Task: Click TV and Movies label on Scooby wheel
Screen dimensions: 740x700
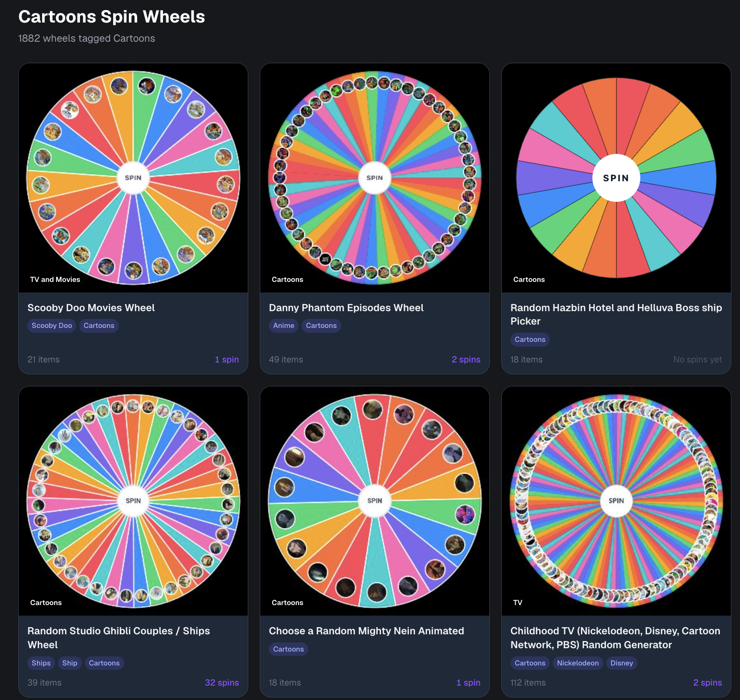Action: point(55,280)
